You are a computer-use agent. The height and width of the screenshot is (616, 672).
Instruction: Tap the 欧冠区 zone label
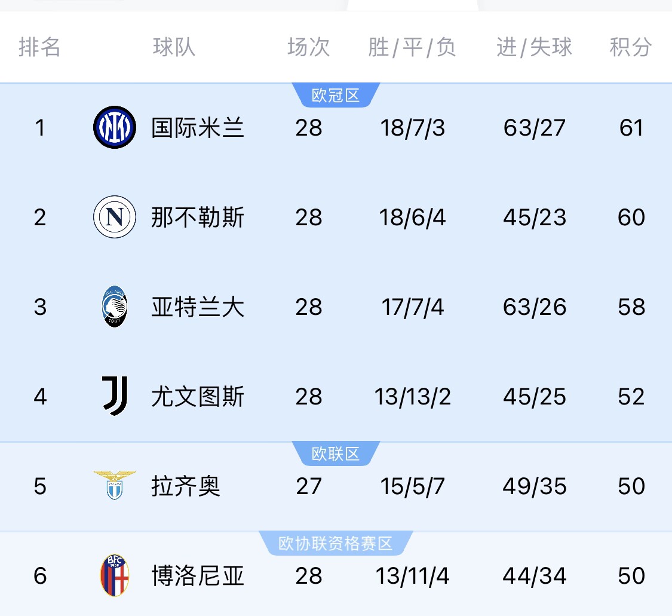(x=336, y=96)
